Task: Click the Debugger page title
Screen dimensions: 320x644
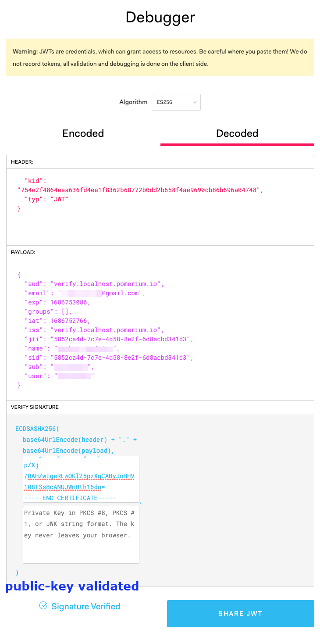Action: click(x=160, y=17)
